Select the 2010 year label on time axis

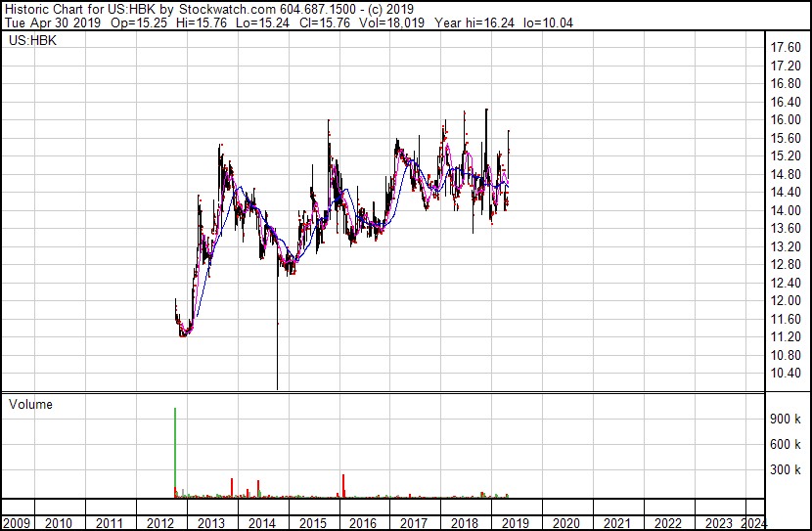point(59,523)
